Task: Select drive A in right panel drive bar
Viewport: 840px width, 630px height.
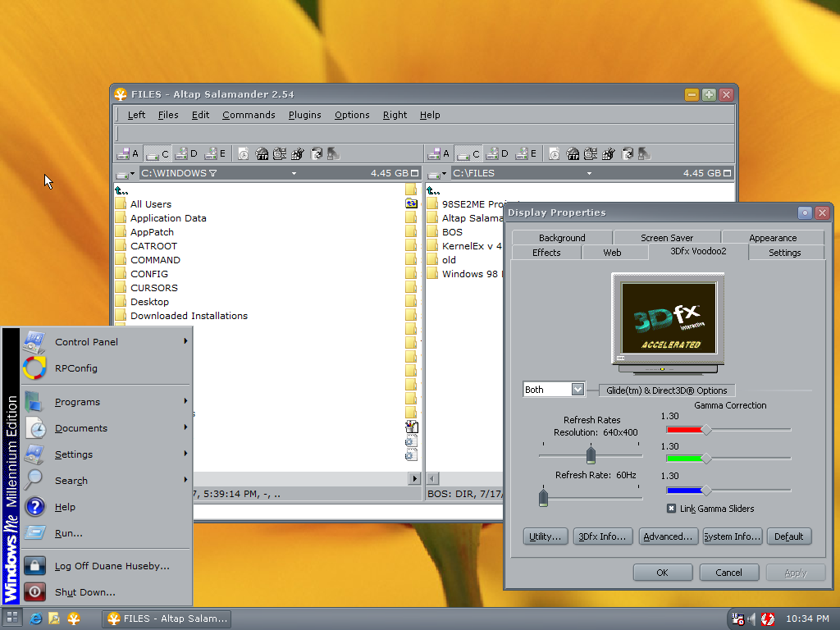Action: click(x=440, y=154)
